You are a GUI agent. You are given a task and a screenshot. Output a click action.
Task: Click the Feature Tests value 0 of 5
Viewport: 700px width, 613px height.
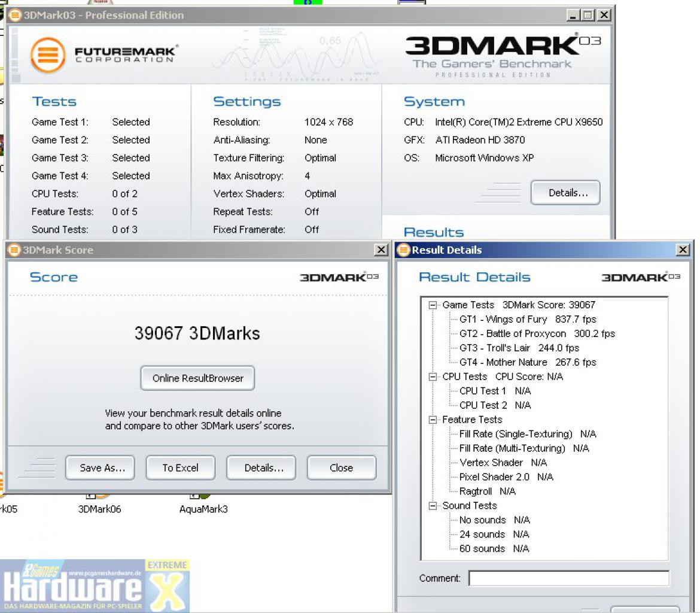[124, 211]
